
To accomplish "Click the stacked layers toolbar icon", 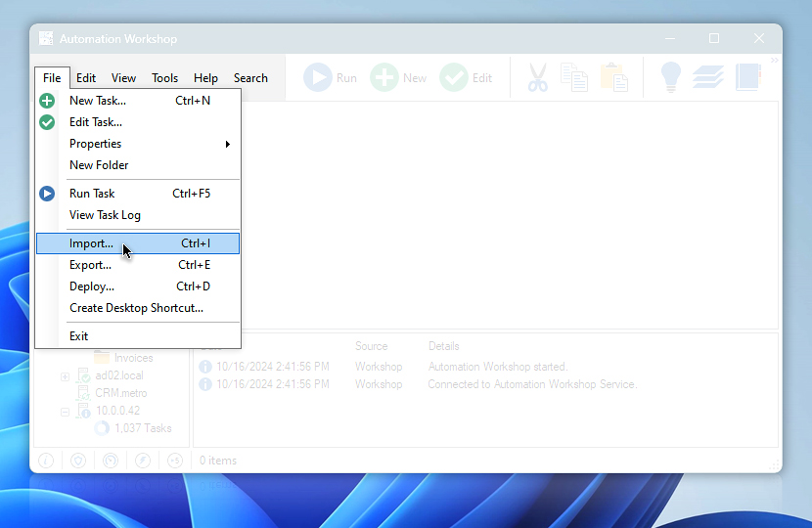I will coord(708,77).
